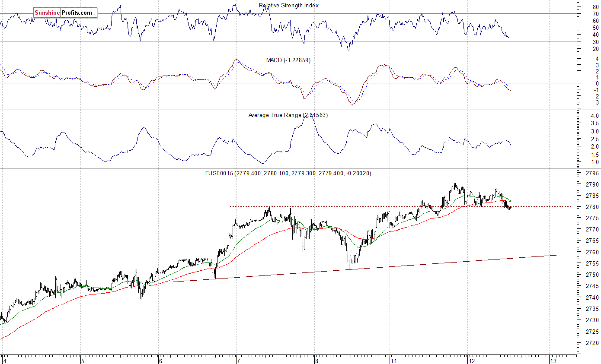Select date axis label 11
Screen dimensions: 601x364
click(x=394, y=360)
